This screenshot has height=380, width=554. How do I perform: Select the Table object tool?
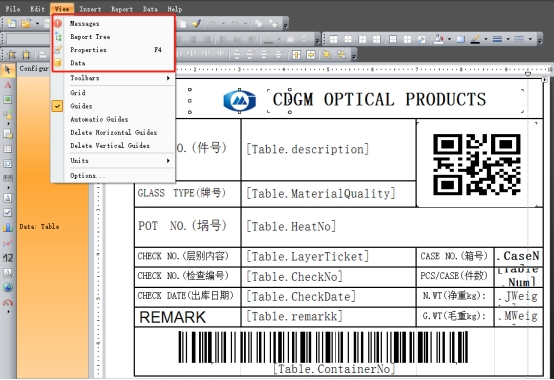coord(8,149)
